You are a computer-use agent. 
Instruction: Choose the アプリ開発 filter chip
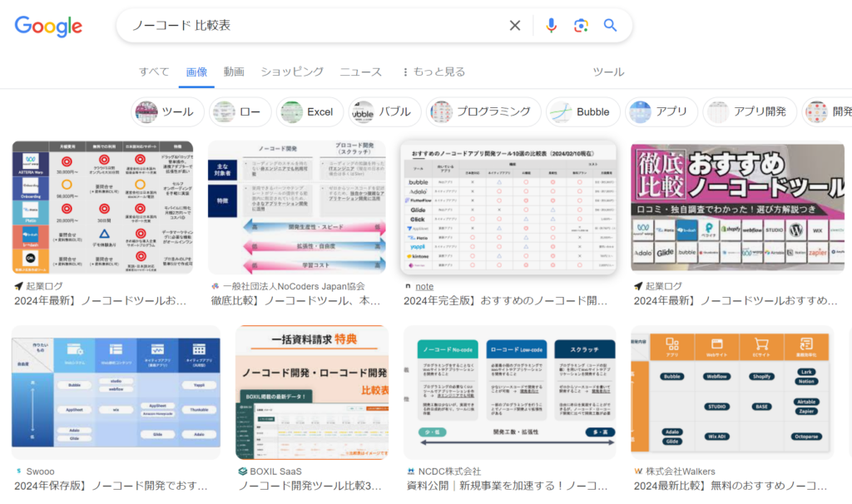pos(750,112)
